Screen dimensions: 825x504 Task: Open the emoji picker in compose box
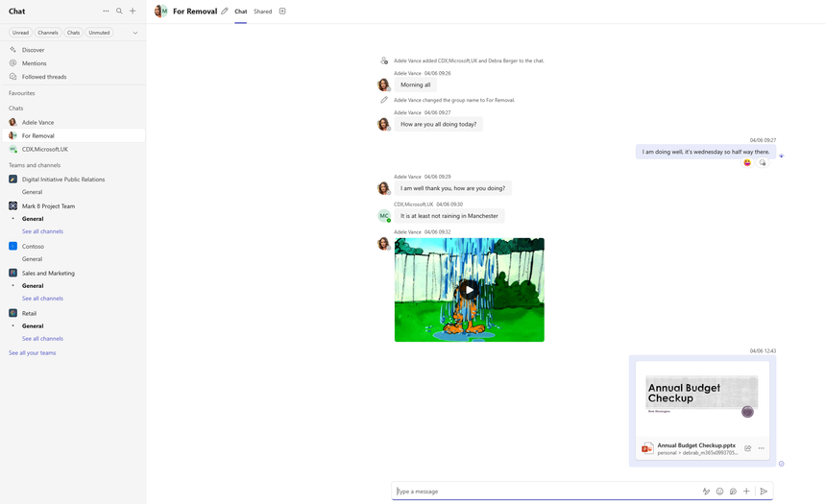[x=719, y=492]
